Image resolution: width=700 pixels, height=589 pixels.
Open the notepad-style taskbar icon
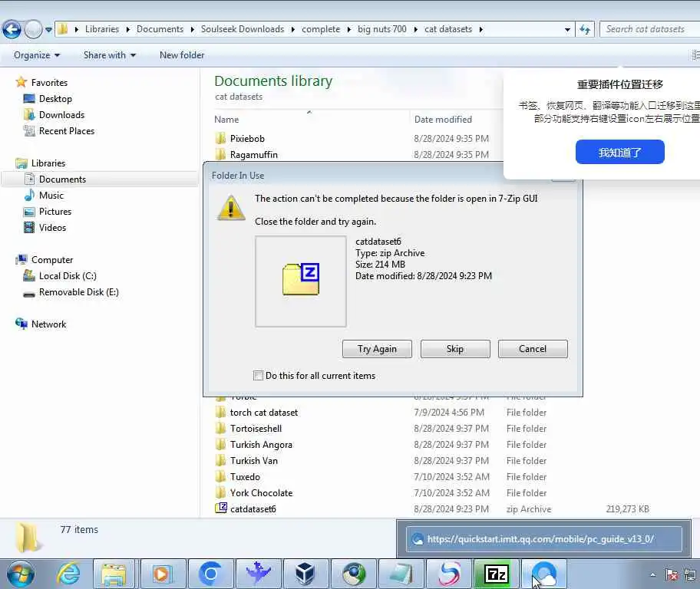pyautogui.click(x=401, y=574)
